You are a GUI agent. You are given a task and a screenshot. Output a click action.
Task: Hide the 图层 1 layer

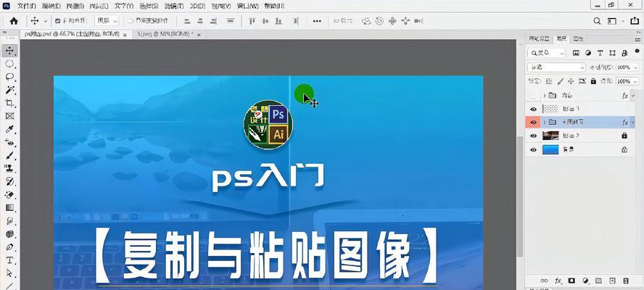tap(533, 109)
